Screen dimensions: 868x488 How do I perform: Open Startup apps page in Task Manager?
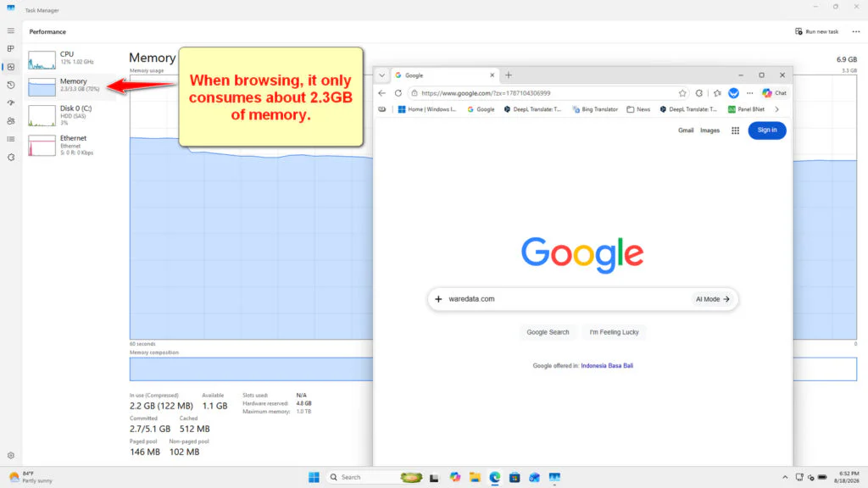(x=10, y=103)
